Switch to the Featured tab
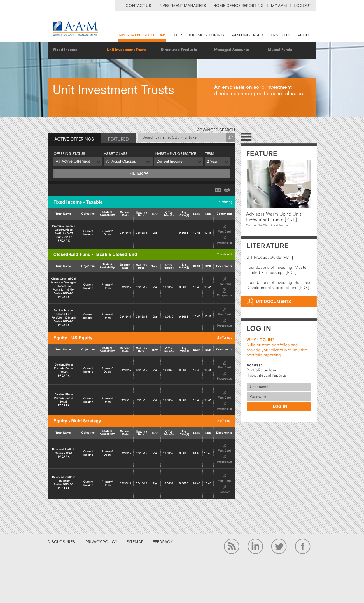Image resolution: width=364 pixels, height=603 pixels. coord(118,139)
